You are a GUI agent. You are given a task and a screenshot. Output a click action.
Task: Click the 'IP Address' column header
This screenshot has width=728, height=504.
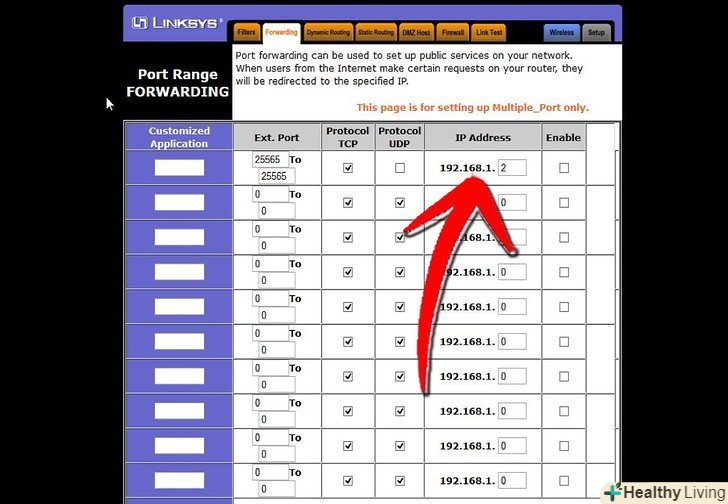(x=483, y=138)
